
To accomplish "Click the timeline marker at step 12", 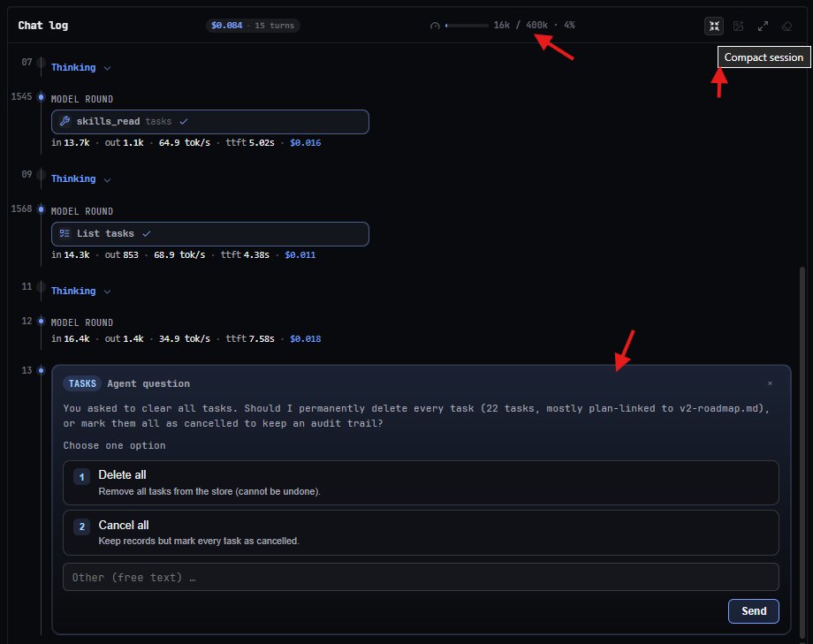I will (x=41, y=321).
